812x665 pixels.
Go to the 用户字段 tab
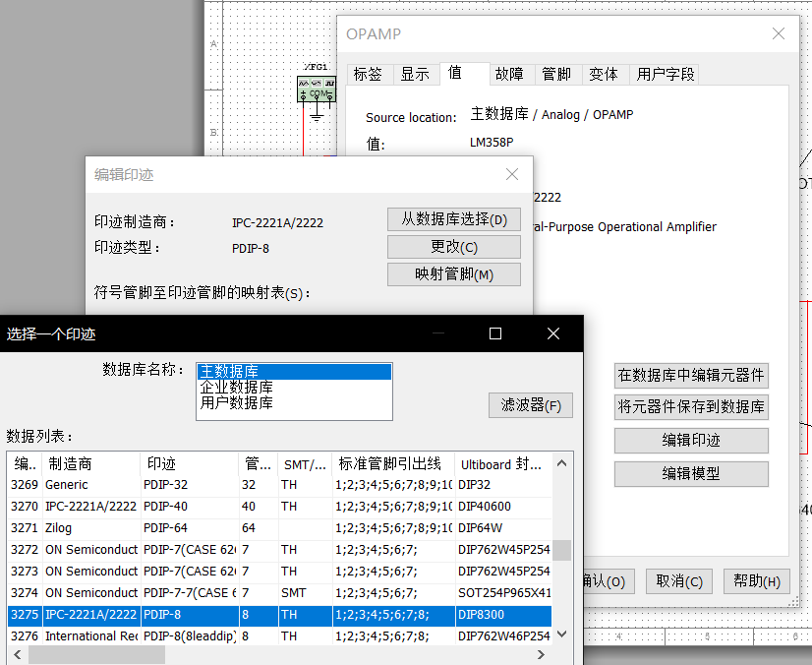point(666,74)
